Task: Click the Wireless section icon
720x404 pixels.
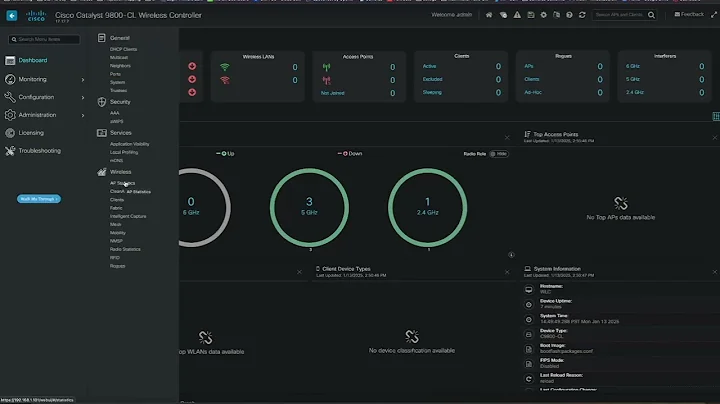Action: pyautogui.click(x=101, y=172)
